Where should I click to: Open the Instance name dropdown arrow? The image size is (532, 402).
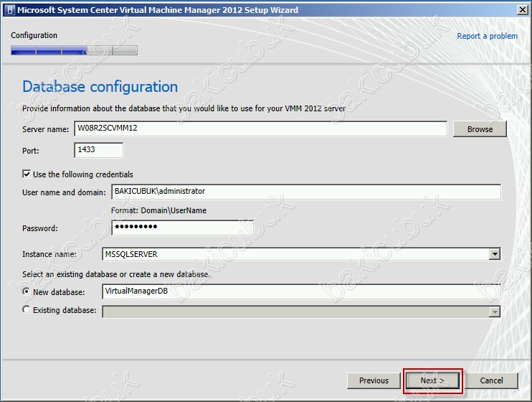495,254
